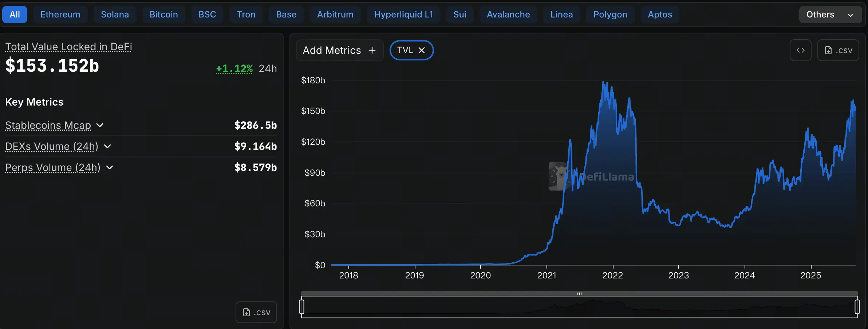Switch to the Solana chain tab

(115, 15)
